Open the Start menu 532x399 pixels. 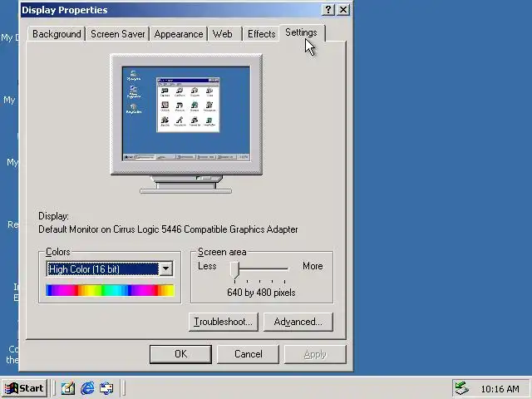click(24, 388)
